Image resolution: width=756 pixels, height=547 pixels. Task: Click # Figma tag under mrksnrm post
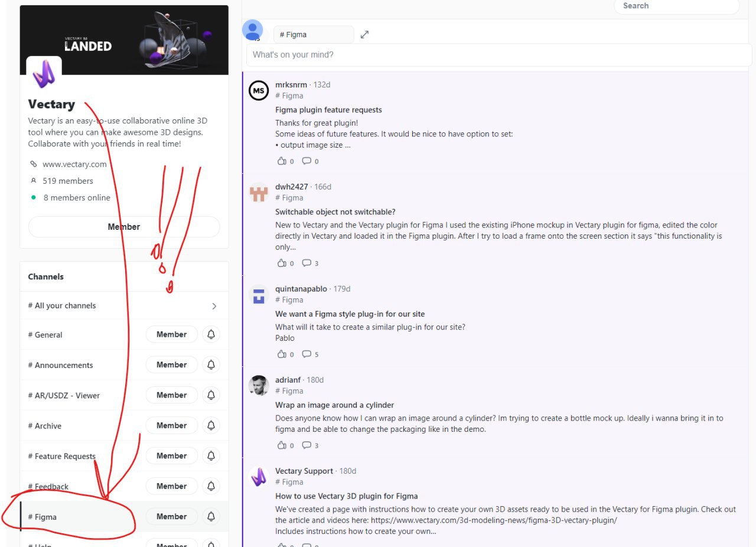(x=289, y=96)
